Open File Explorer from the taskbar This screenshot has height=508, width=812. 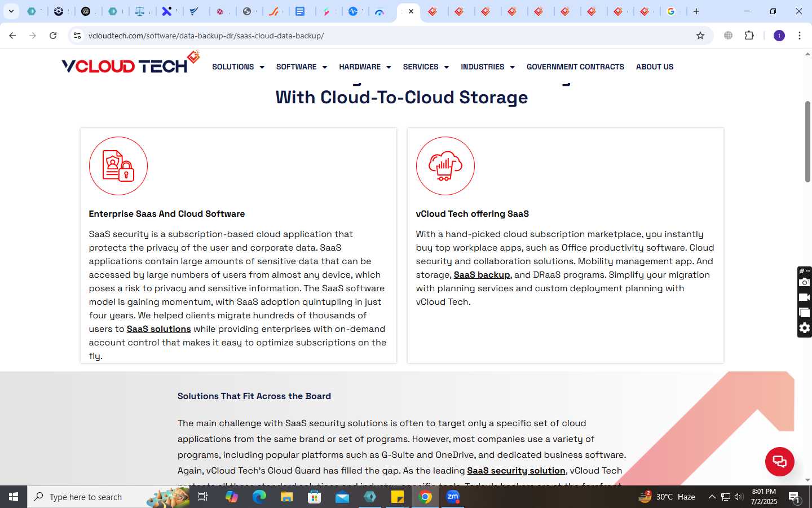286,497
